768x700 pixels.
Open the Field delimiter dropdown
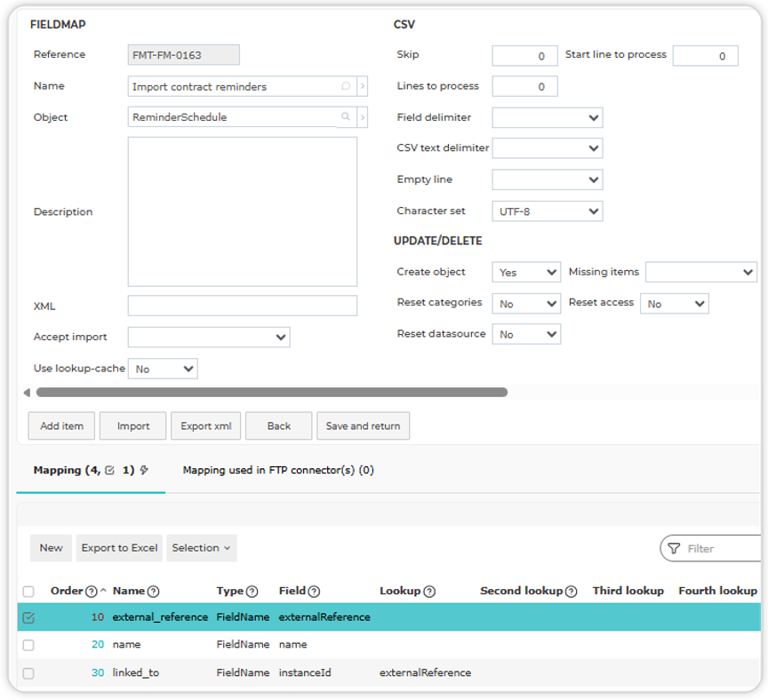pos(547,117)
